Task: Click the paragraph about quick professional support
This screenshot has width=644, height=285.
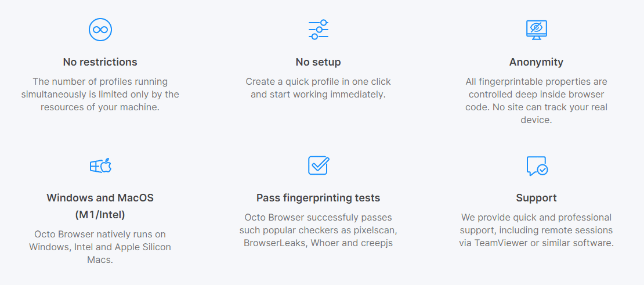Action: pos(536,230)
